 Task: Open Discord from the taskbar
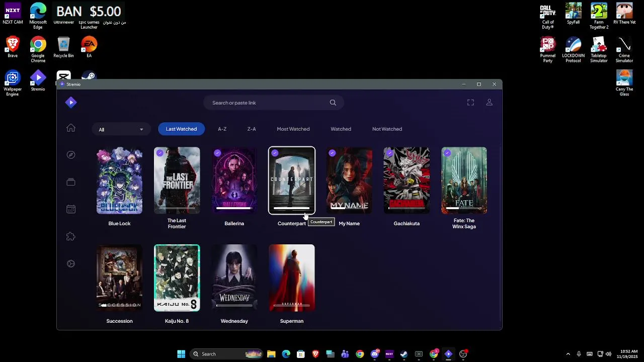[x=374, y=354]
